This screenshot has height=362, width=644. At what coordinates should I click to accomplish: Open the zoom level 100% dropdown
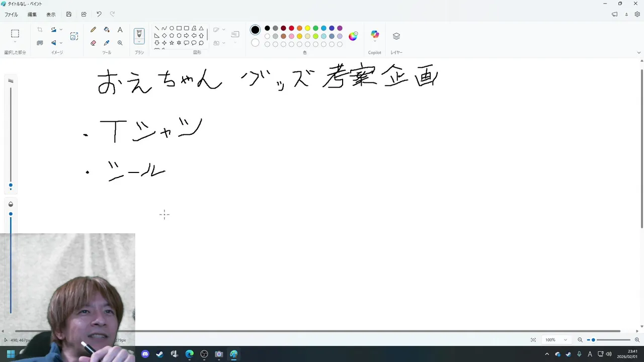[x=556, y=340]
